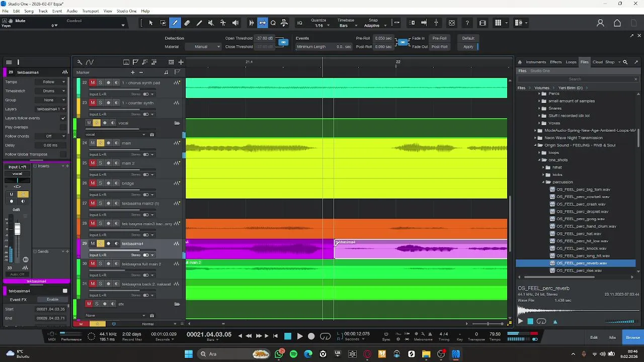Collapse the percussion folder in browser
The height and width of the screenshot is (362, 644).
[x=543, y=182]
